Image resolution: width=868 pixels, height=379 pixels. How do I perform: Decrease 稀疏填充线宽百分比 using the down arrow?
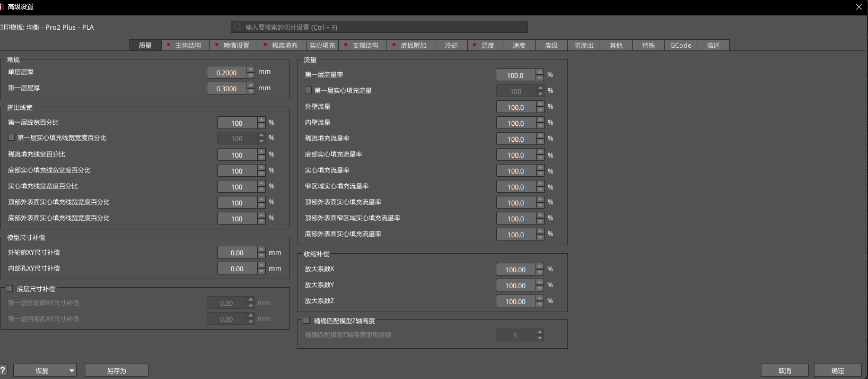(x=261, y=158)
